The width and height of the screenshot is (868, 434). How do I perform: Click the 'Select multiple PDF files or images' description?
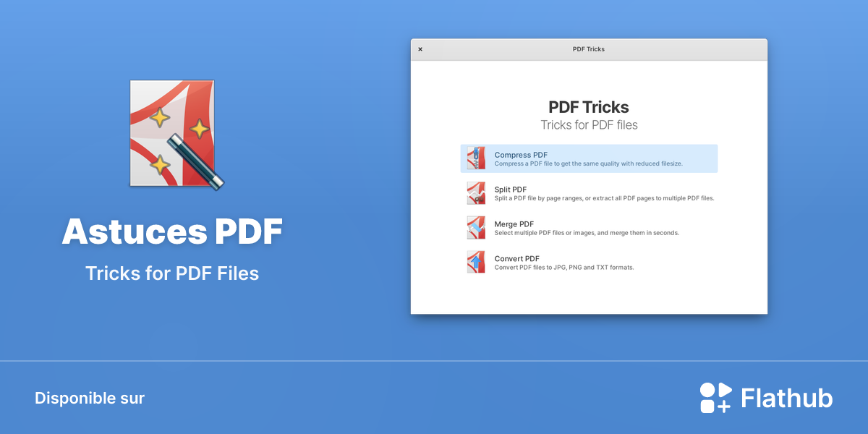(x=587, y=233)
